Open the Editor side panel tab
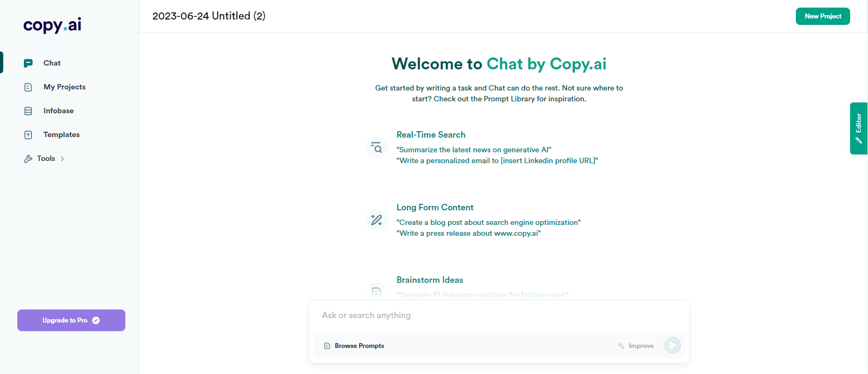Viewport: 868px width, 374px height. 858,128
